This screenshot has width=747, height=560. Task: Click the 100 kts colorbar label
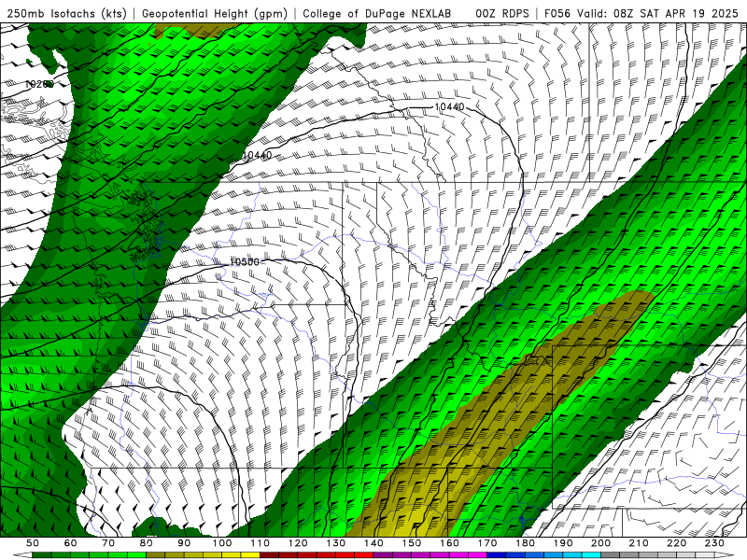pos(222,543)
